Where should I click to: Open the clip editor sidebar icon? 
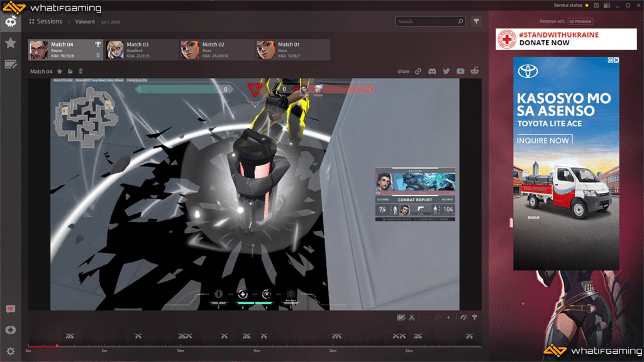[x=11, y=64]
